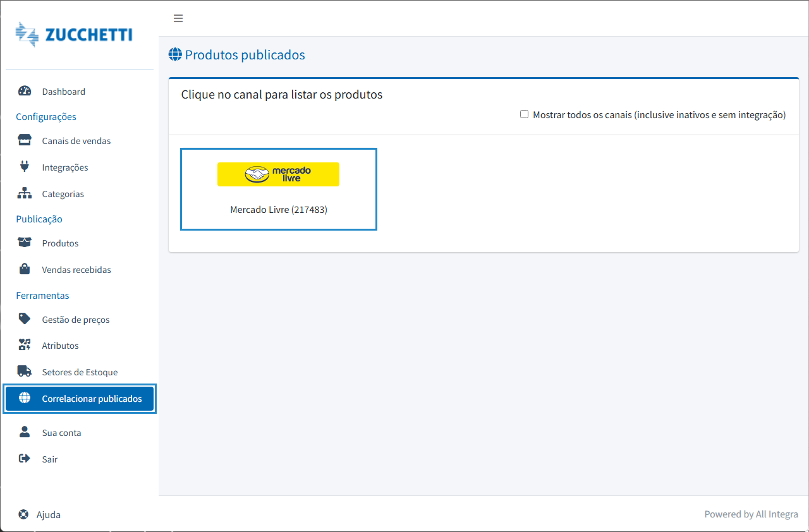Image resolution: width=809 pixels, height=532 pixels.
Task: Open the Ajuda help link
Action: point(48,514)
